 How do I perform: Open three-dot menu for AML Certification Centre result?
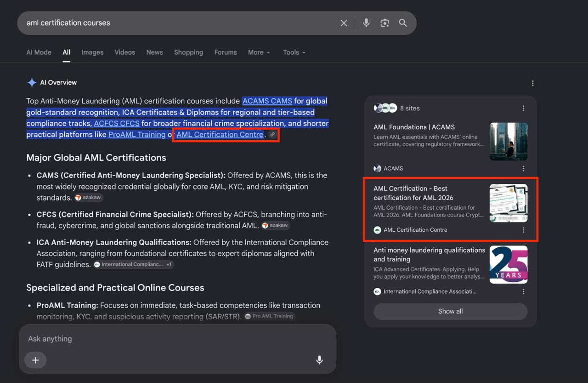[x=523, y=230]
